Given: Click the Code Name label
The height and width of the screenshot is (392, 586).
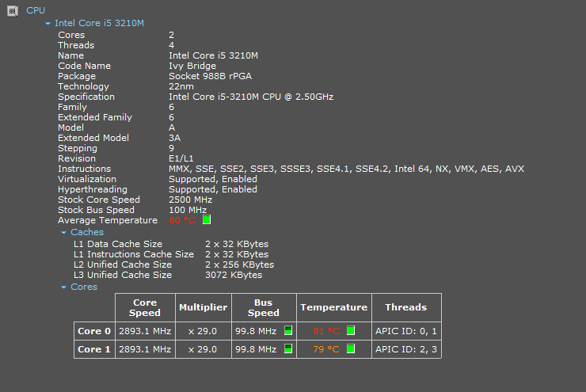Looking at the screenshot, I should [85, 67].
